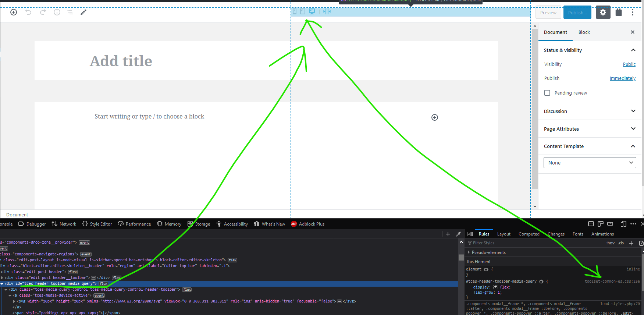
Task: Open the Block navigation list icon
Action: (70, 12)
